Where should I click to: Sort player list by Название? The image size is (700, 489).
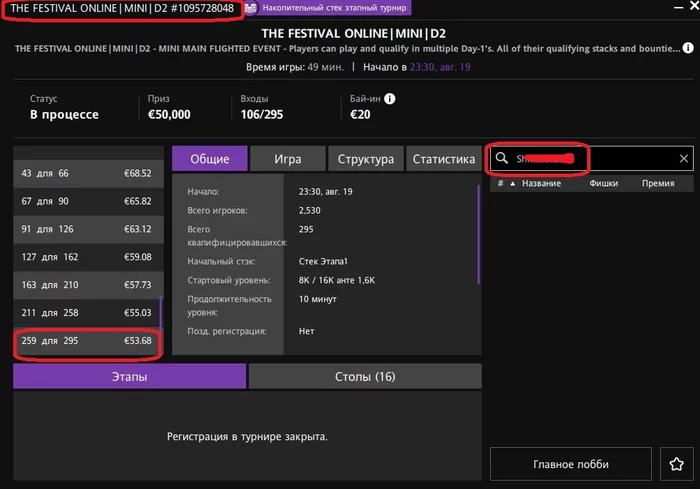click(x=541, y=184)
